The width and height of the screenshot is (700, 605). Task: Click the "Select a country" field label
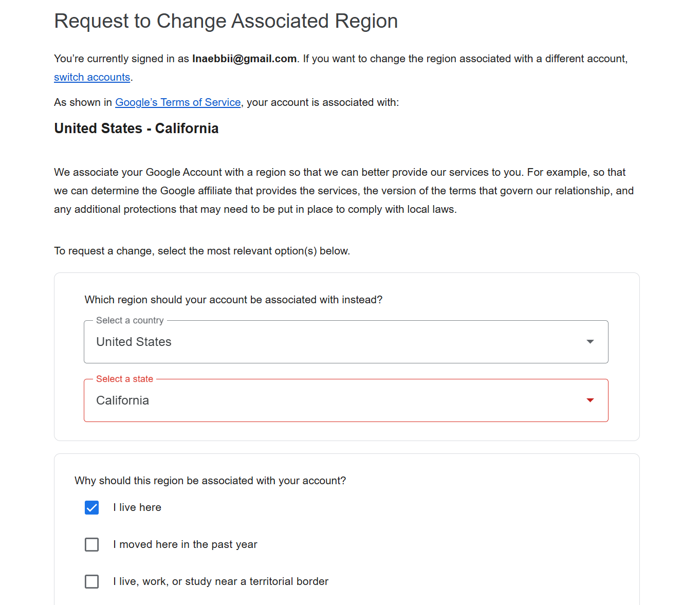click(x=130, y=320)
